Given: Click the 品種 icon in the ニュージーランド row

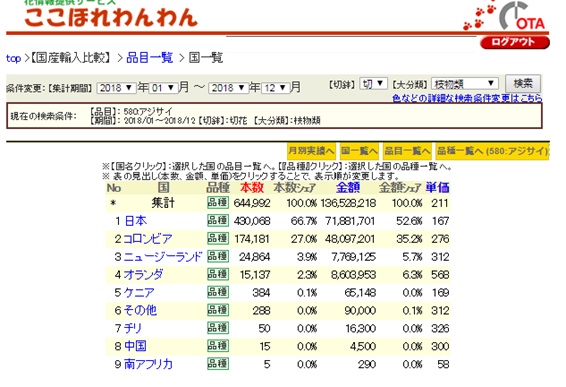Looking at the screenshot, I should (x=218, y=256).
